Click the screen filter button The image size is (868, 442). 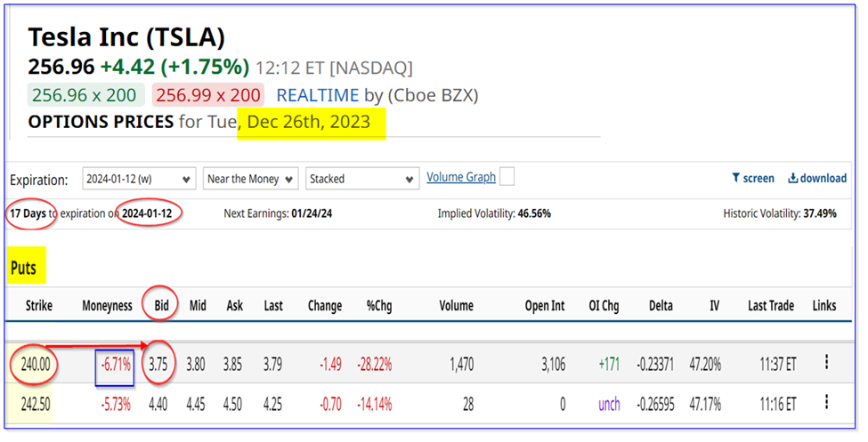click(753, 178)
